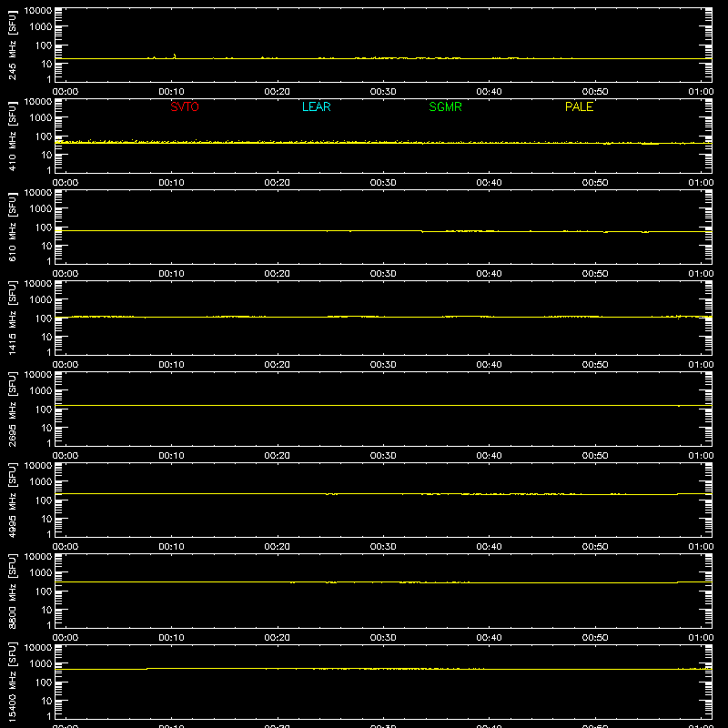Click the 1000 y-axis label of 15400 MHz plot

click(41, 663)
